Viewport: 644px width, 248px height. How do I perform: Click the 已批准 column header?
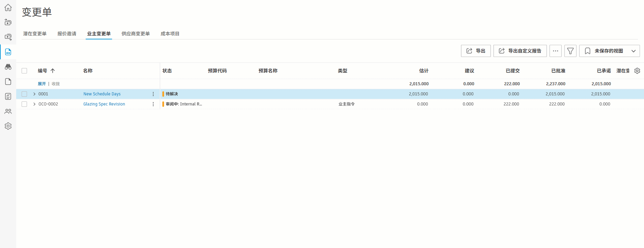tap(558, 71)
